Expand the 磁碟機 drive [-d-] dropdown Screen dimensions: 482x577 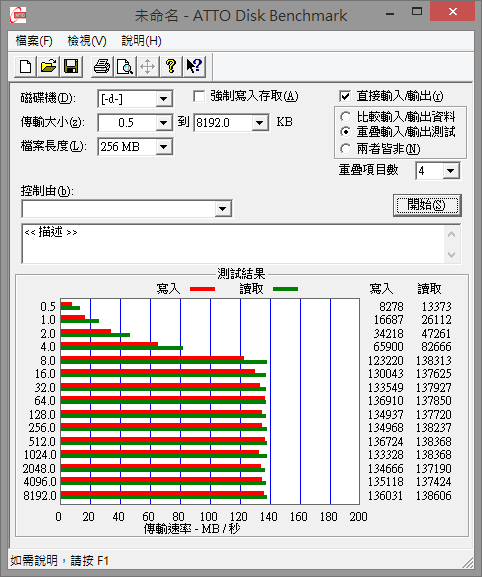pos(163,99)
